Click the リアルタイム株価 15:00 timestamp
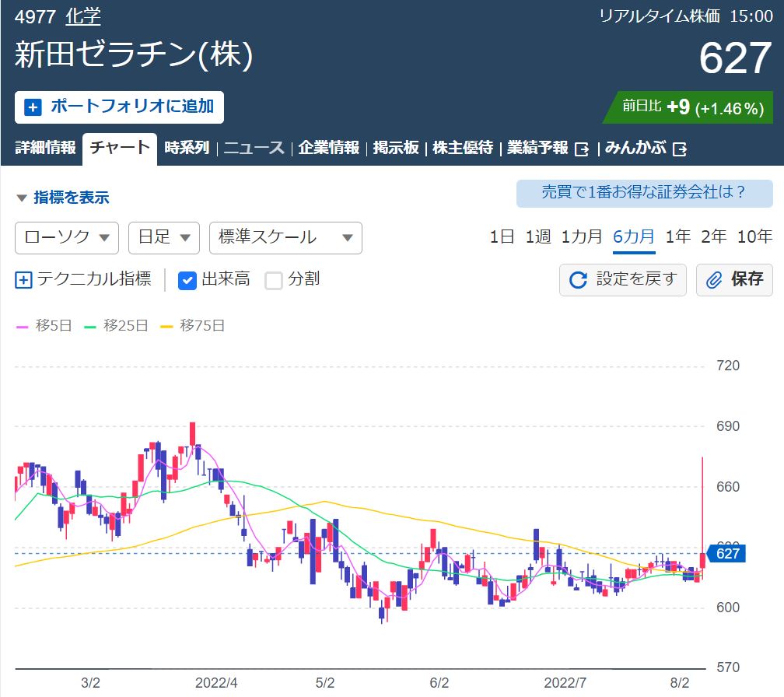 [x=686, y=16]
